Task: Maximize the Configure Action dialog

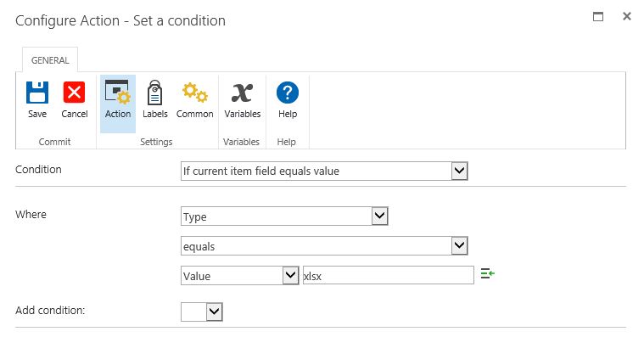Action: tap(598, 16)
